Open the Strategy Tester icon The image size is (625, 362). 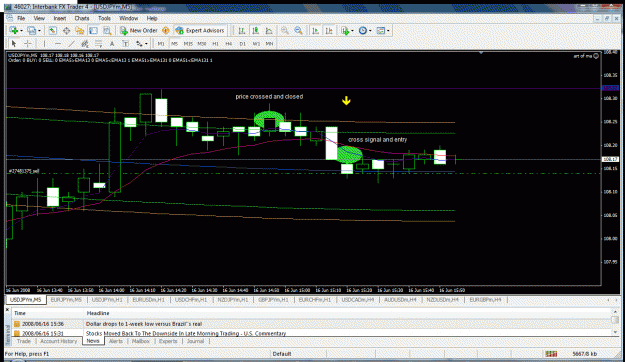pyautogui.click(x=107, y=31)
